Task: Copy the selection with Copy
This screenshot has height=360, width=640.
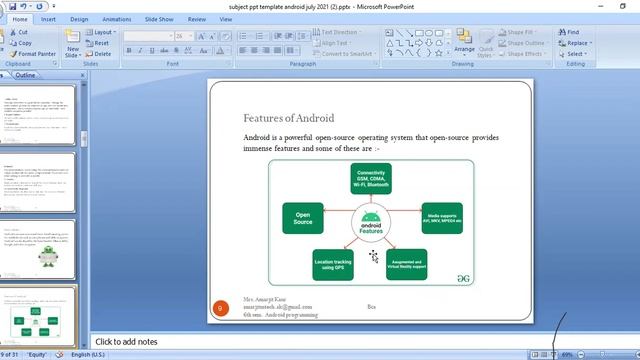Action: pos(20,43)
